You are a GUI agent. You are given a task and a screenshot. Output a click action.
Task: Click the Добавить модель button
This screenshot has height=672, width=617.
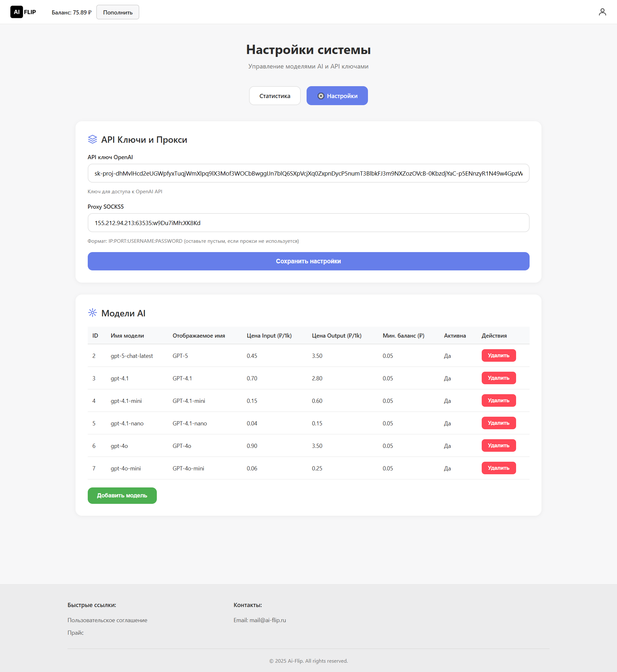coord(122,495)
